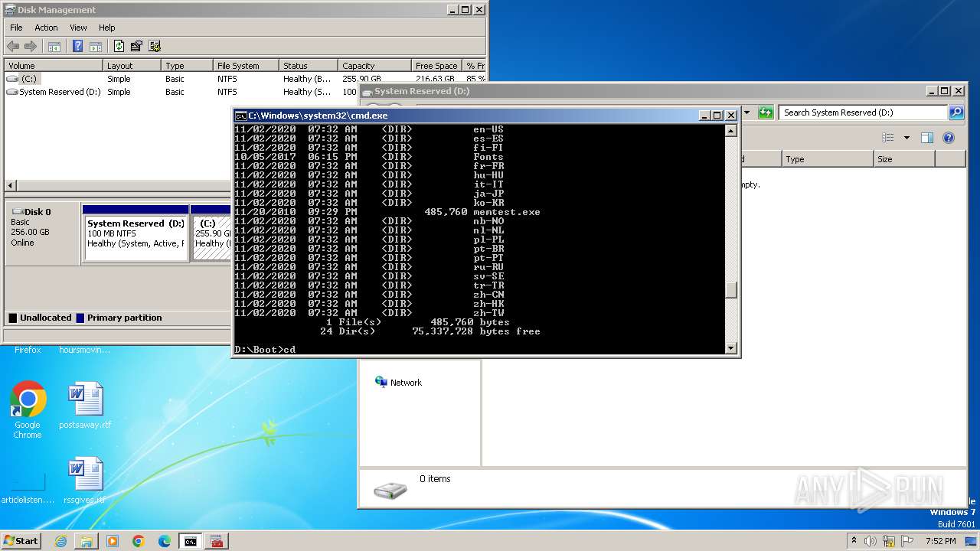Viewport: 980px width, 551px height.
Task: Open the cmd.exe window system menu icon
Action: tap(240, 116)
